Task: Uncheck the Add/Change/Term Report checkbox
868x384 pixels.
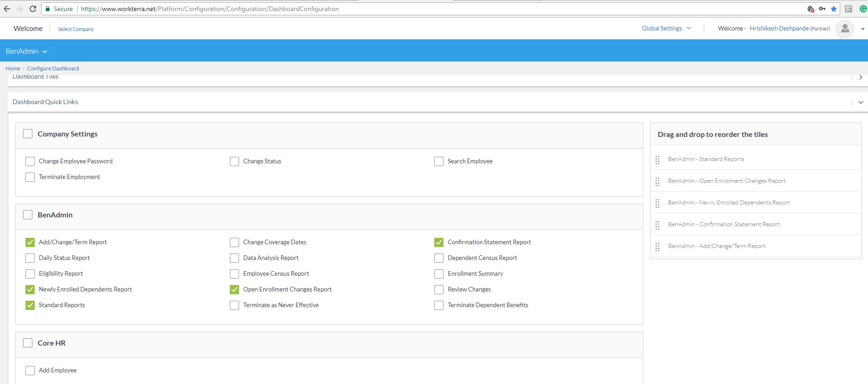Action: 30,242
